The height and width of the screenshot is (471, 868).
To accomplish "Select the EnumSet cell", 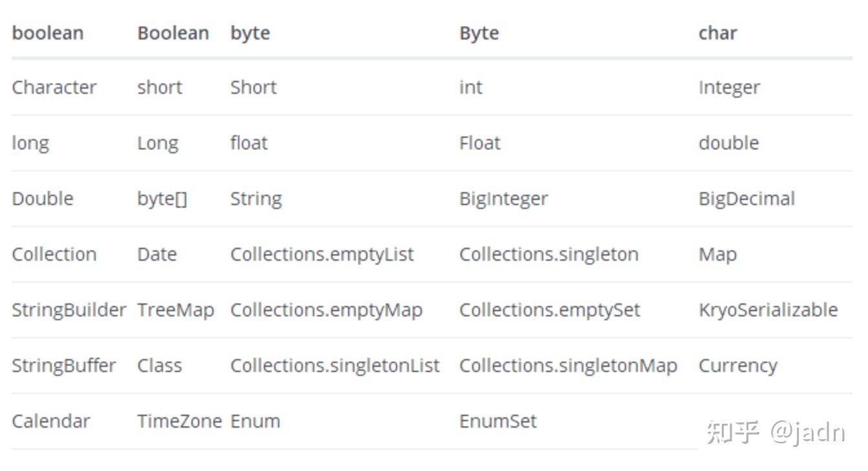I will pyautogui.click(x=497, y=421).
